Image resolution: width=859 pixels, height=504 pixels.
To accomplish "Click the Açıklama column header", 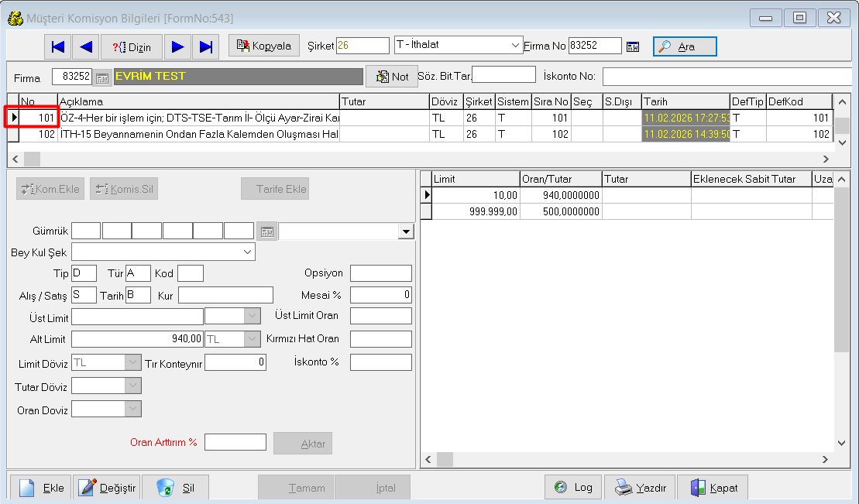I will click(x=198, y=101).
